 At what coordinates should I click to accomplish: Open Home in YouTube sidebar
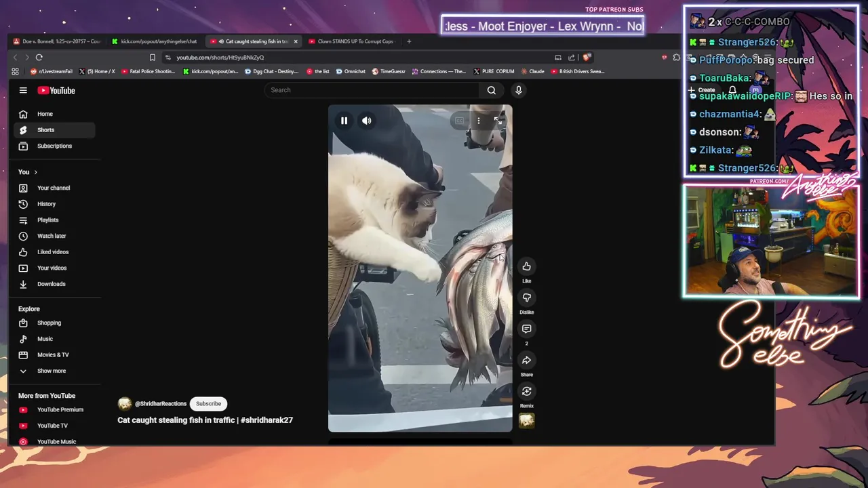click(54, 114)
